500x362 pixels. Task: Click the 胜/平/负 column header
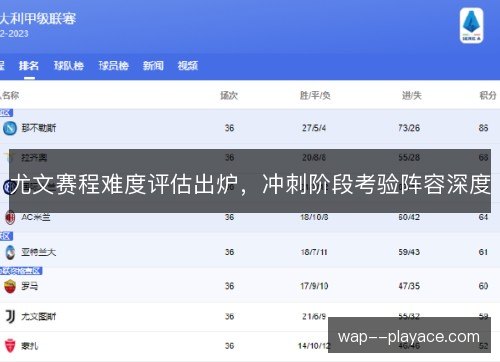pos(315,96)
